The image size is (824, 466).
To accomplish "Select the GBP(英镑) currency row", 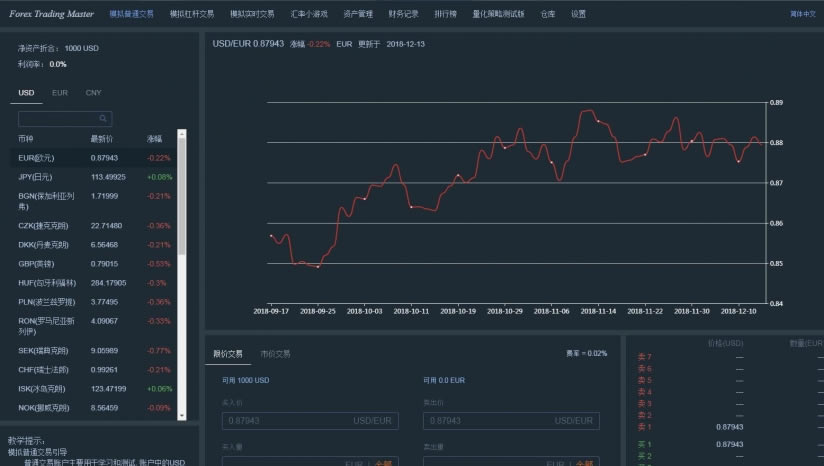I will [x=94, y=264].
